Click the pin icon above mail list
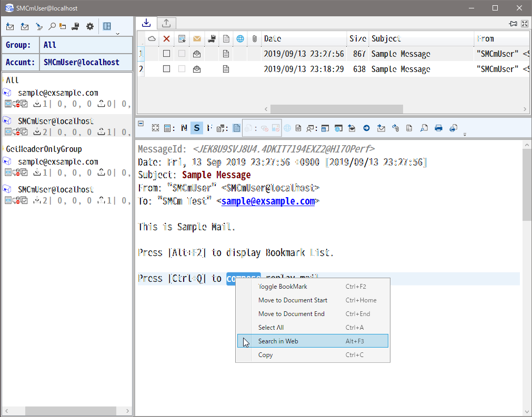 (514, 23)
